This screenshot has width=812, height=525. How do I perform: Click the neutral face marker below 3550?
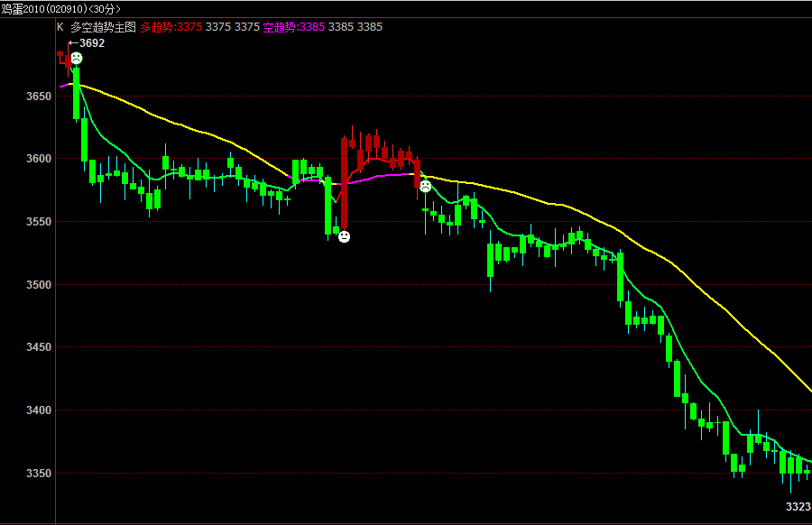click(x=344, y=236)
